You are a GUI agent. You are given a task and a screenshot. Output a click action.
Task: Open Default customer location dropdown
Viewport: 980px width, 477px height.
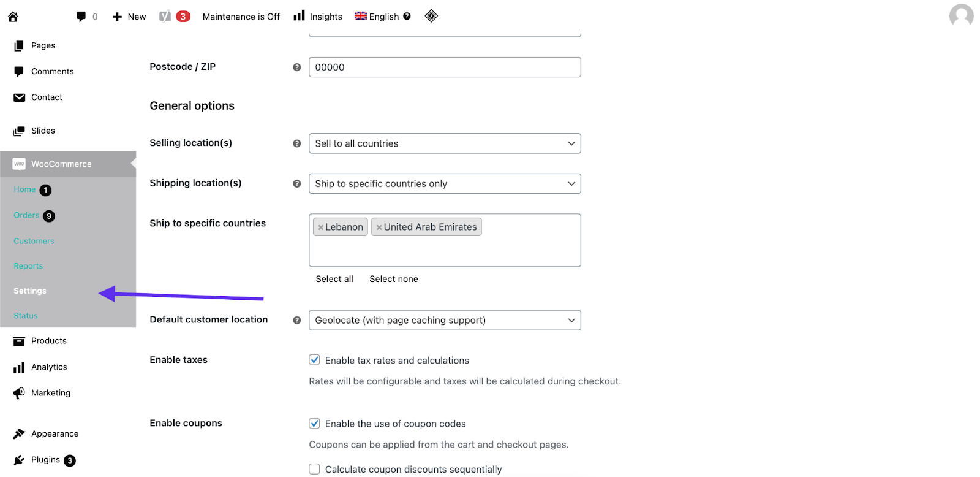[x=445, y=320]
